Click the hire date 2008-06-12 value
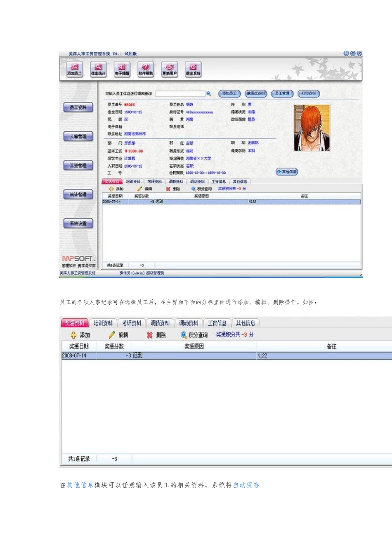The height and width of the screenshot is (555, 392). (133, 166)
